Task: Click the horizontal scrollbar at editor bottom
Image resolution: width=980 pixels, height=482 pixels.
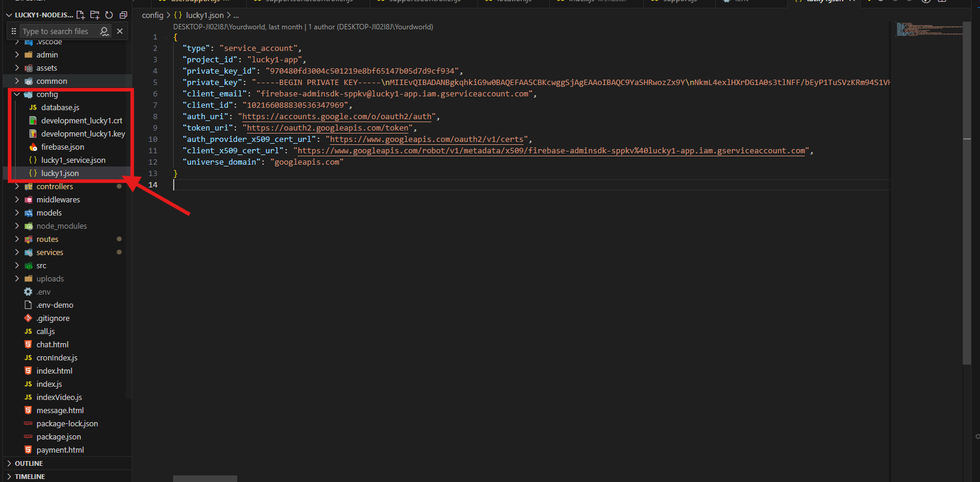Action: (x=205, y=478)
